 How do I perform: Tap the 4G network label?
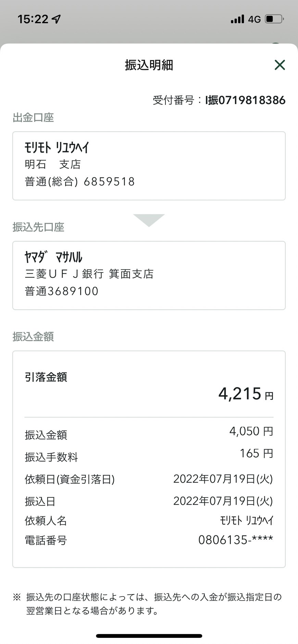pos(254,19)
